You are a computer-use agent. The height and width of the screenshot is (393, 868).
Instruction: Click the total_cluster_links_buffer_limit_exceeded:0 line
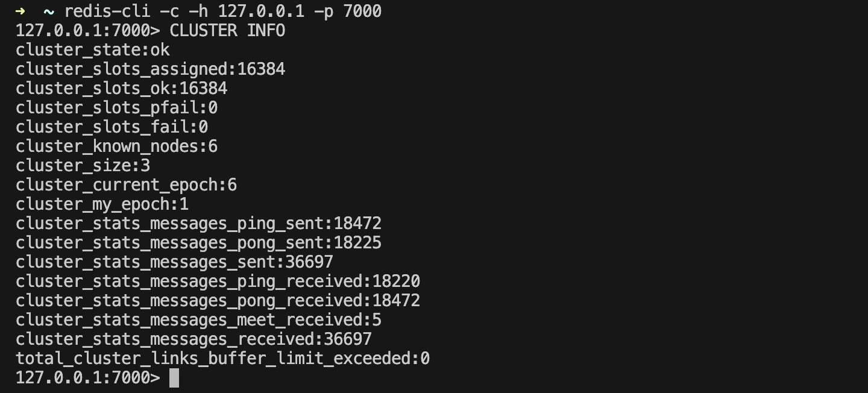coord(222,359)
